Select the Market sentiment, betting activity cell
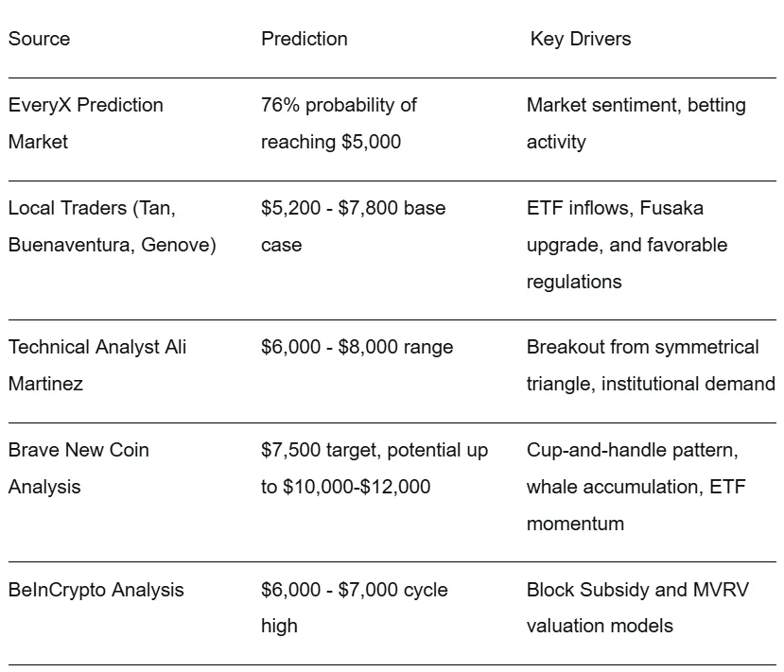This screenshot has height=672, width=784. (636, 123)
